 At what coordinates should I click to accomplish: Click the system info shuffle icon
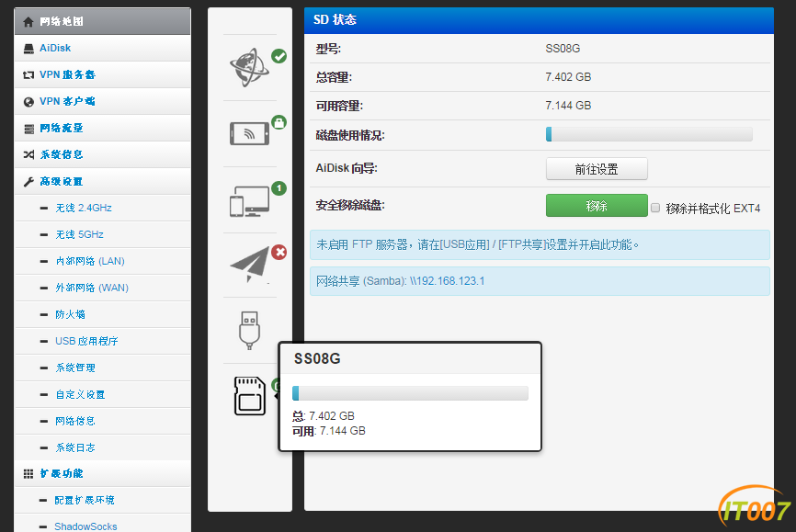coord(28,155)
